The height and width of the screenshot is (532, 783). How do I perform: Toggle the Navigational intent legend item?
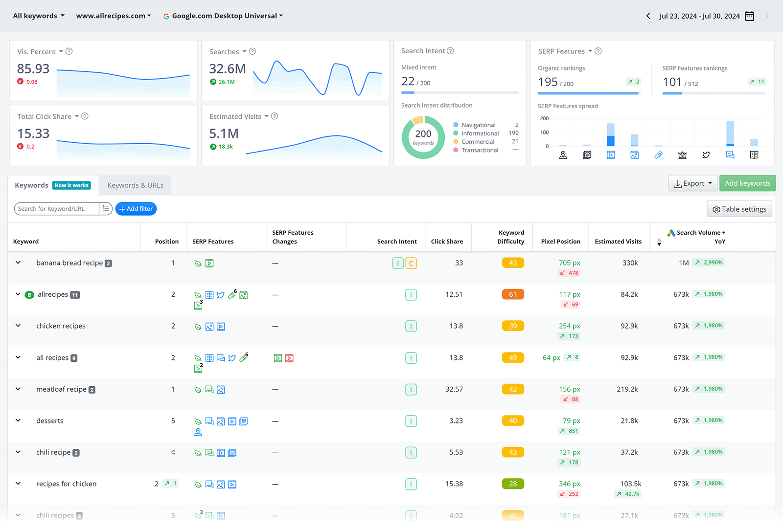[478, 125]
